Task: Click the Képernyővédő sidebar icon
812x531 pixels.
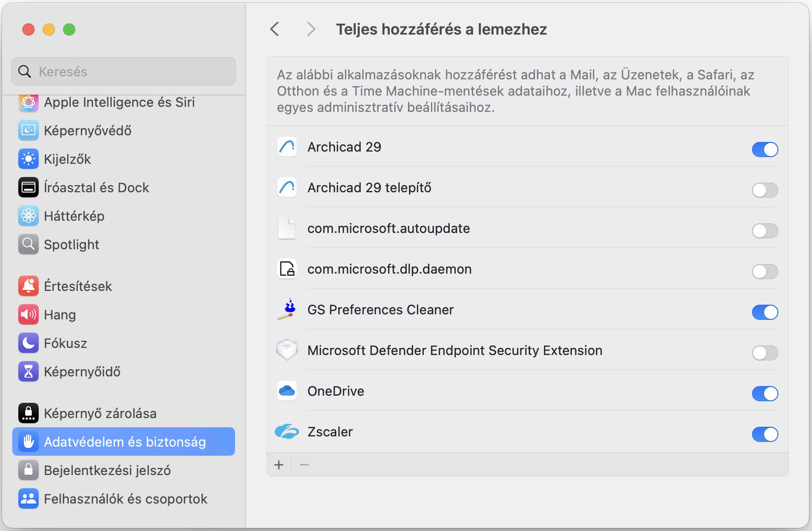Action: click(x=28, y=131)
